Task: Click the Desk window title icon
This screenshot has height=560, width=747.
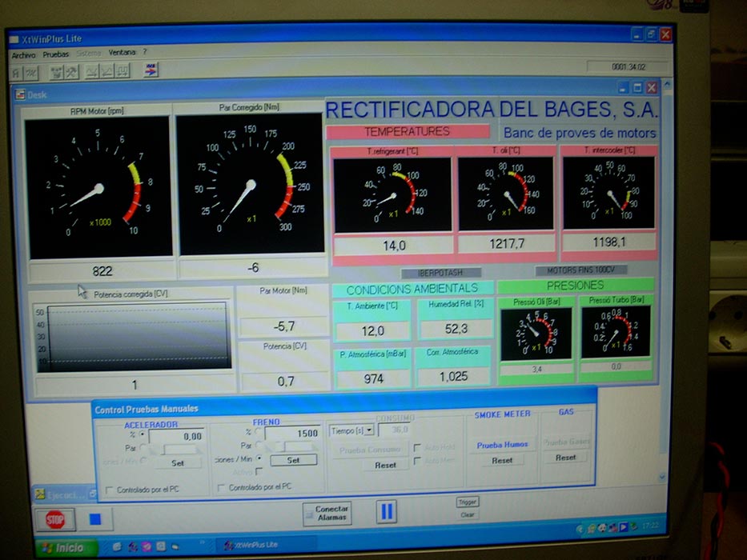Action: coord(20,94)
